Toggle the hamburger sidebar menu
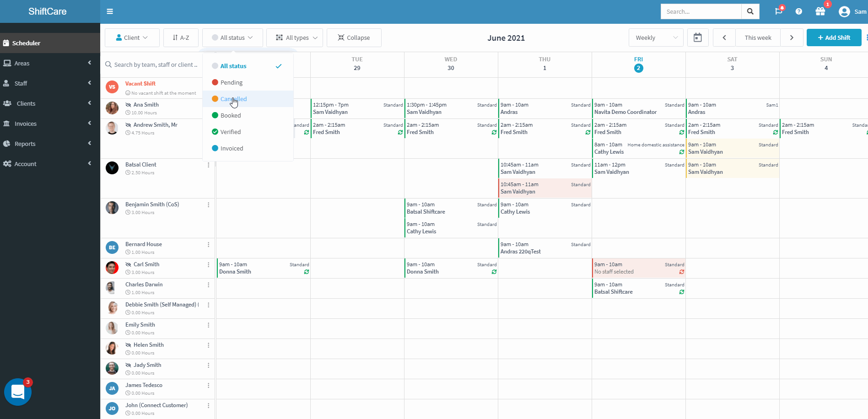Viewport: 868px width, 419px height. coord(110,11)
